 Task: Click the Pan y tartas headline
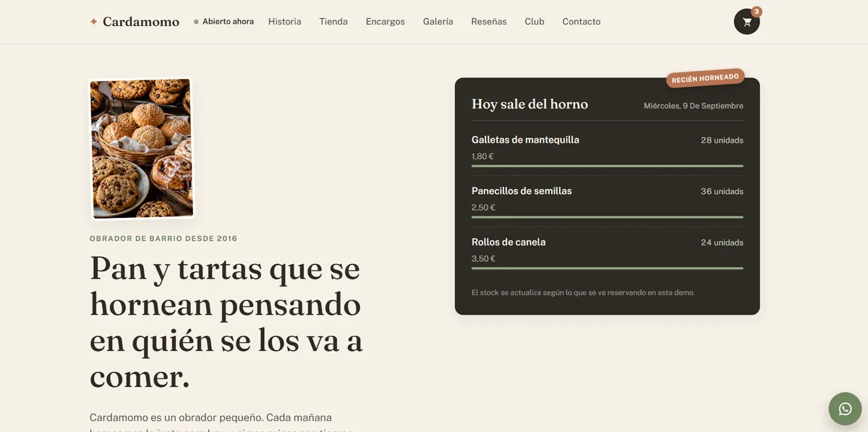(x=226, y=323)
